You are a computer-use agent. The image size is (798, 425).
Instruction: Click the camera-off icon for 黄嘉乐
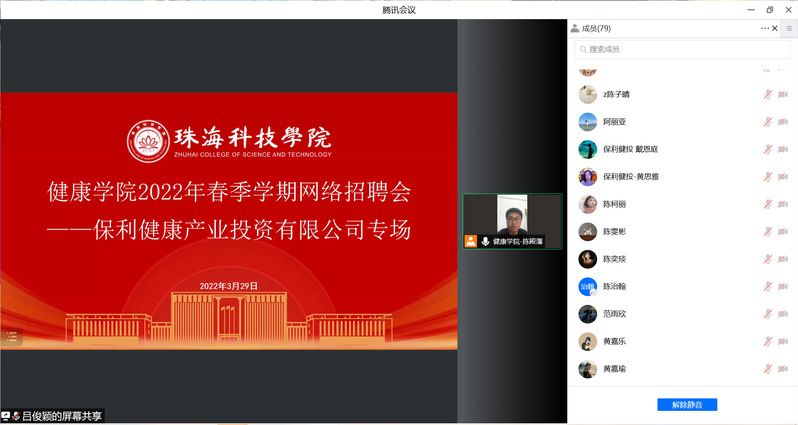[783, 342]
